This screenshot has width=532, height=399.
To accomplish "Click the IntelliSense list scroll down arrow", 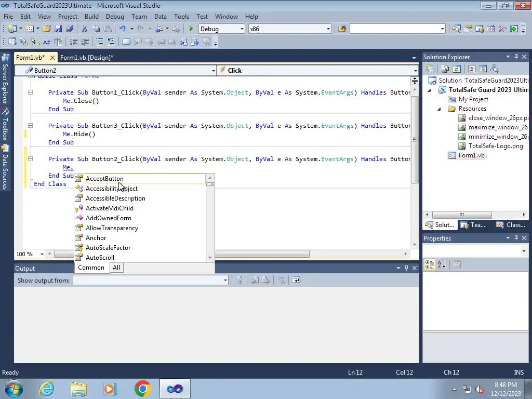I will (210, 258).
